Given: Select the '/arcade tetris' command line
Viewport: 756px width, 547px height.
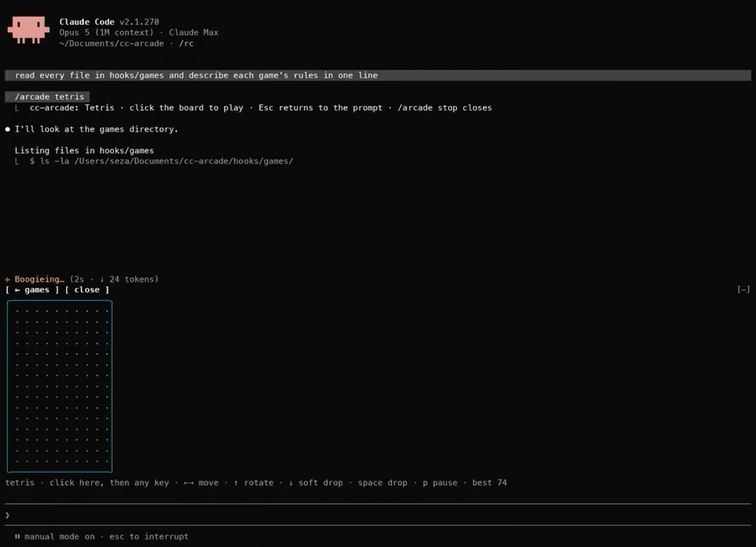Looking at the screenshot, I should [x=48, y=97].
